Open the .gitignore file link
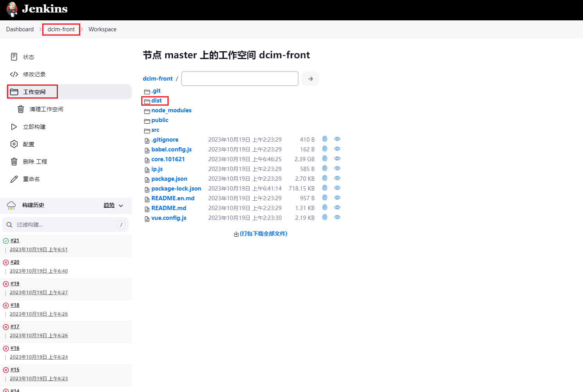 165,140
